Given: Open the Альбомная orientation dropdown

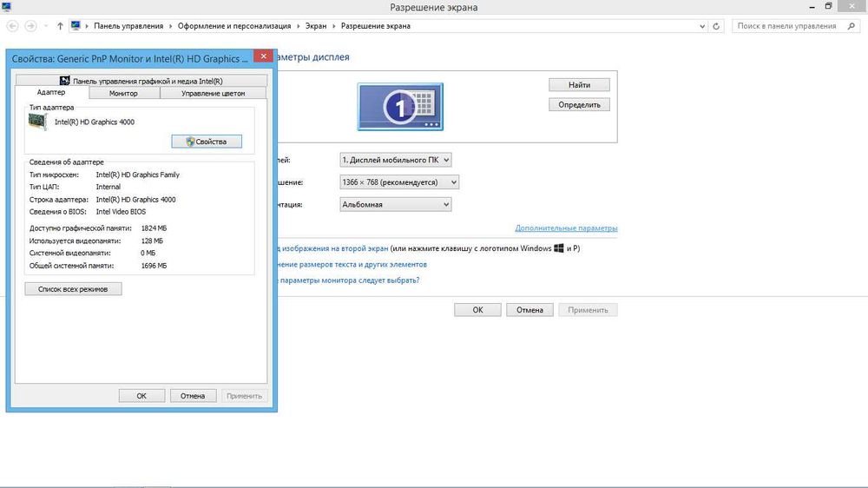Looking at the screenshot, I should tap(395, 204).
